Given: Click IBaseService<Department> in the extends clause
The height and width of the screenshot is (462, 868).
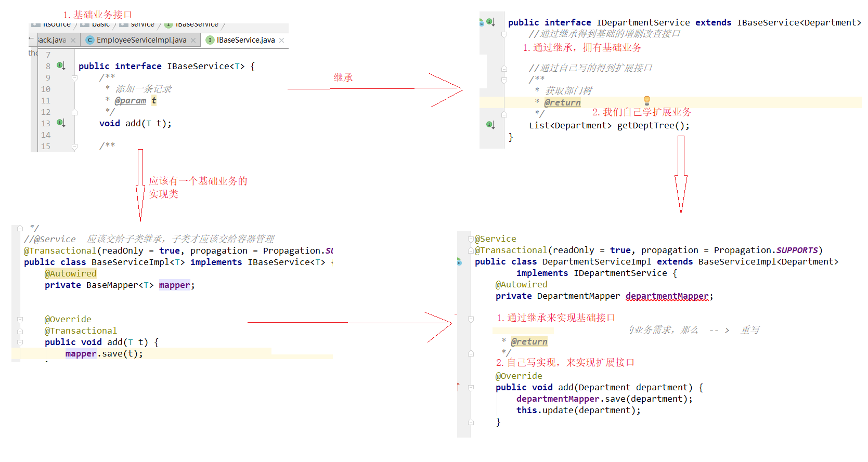Looking at the screenshot, I should tap(799, 22).
